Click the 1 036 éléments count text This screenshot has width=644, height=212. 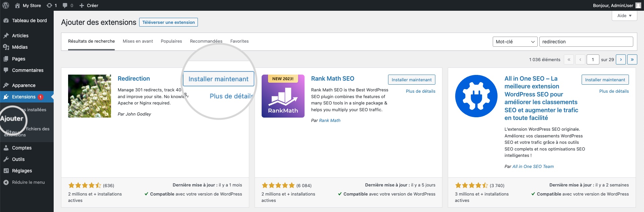pyautogui.click(x=545, y=59)
